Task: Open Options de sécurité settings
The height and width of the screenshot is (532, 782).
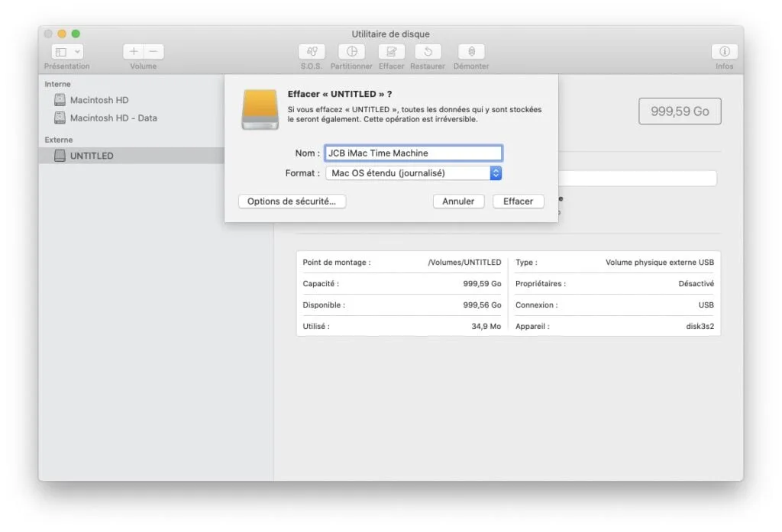Action: click(292, 202)
